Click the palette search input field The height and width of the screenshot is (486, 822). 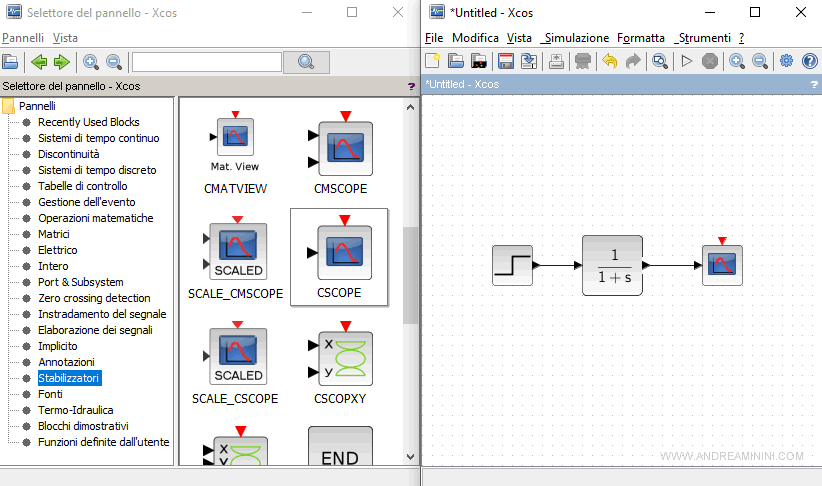pyautogui.click(x=207, y=62)
